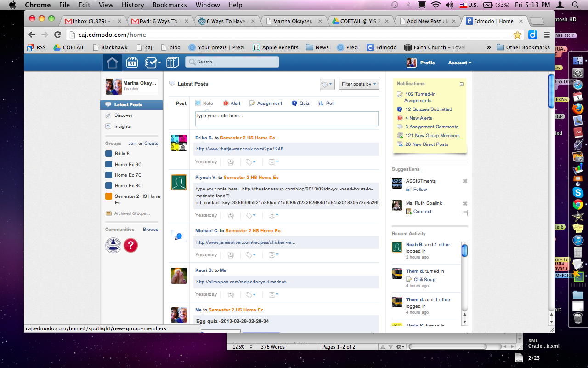Select Latest Posts in sidebar
The height and width of the screenshot is (368, 588).
(131, 105)
